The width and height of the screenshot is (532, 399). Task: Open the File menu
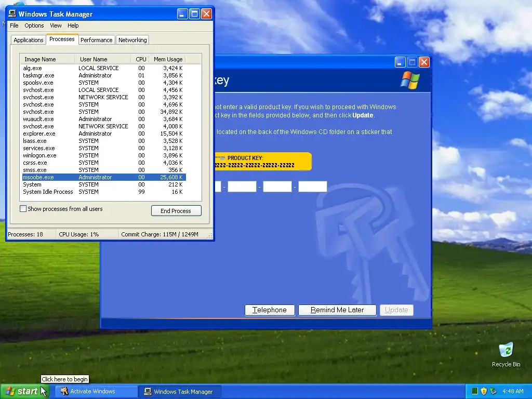click(x=14, y=25)
